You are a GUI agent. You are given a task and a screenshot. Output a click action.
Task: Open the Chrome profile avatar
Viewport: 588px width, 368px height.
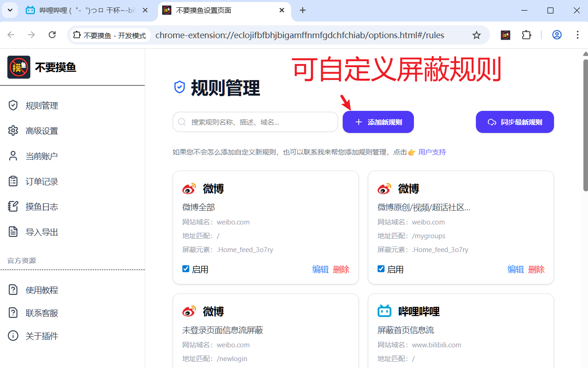click(557, 35)
